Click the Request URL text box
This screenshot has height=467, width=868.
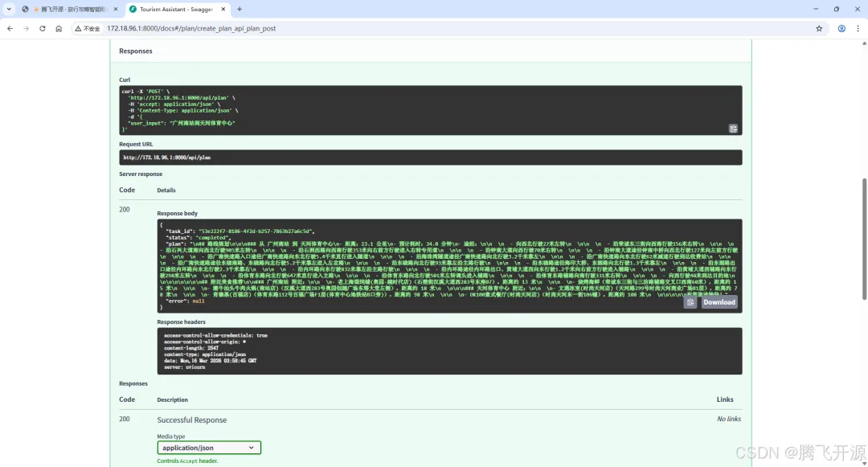pos(431,158)
